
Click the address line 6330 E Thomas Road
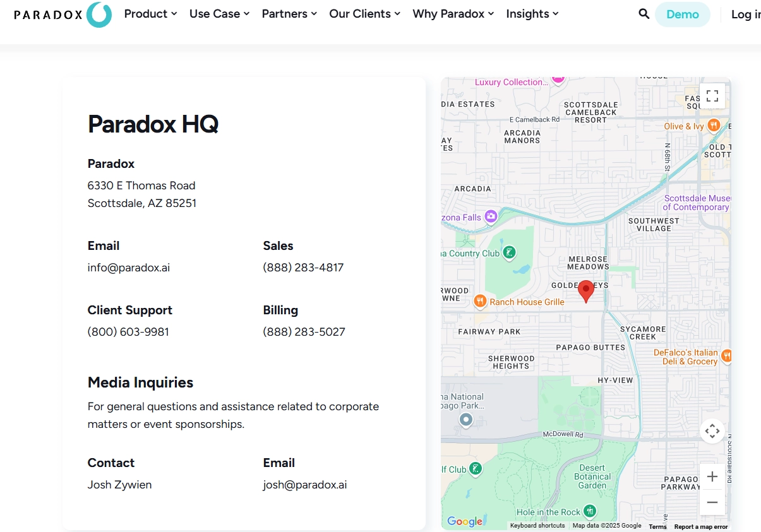[141, 186]
